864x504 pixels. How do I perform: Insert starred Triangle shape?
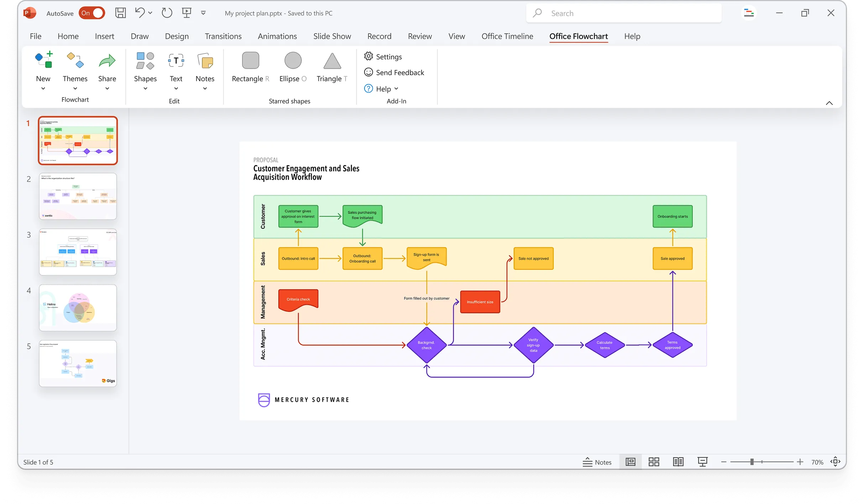[332, 61]
